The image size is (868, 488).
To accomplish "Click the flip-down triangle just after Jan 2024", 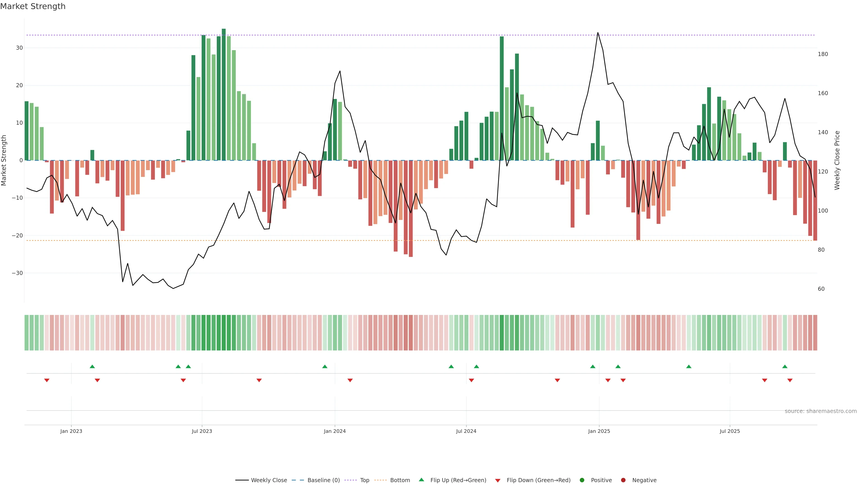I will tap(350, 380).
